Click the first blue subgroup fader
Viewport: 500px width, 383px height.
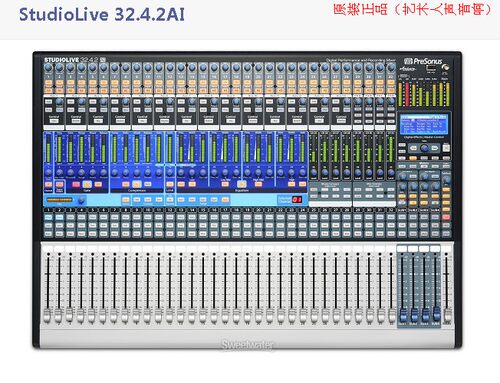[403, 314]
